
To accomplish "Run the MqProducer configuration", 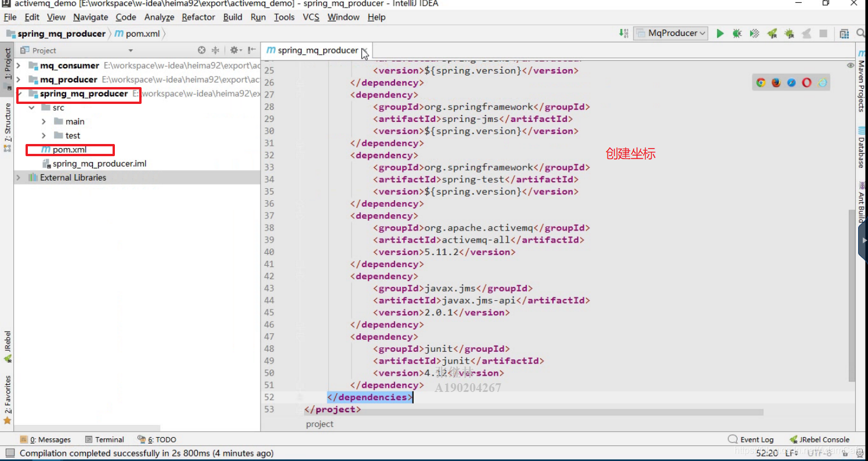I will pyautogui.click(x=720, y=34).
